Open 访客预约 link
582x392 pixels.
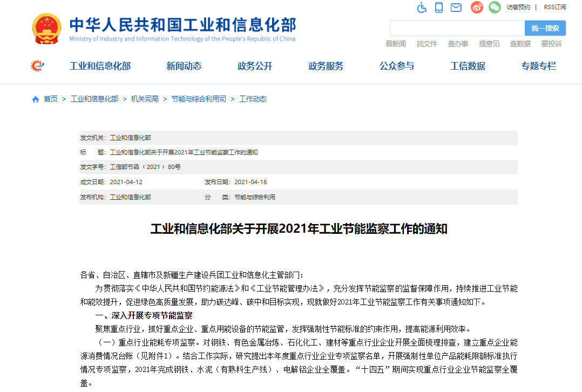click(518, 7)
